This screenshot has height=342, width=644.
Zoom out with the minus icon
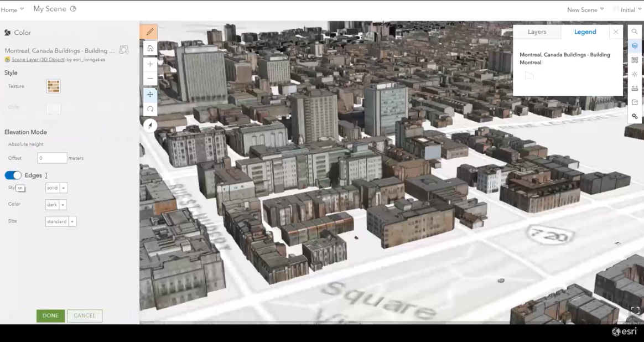click(149, 79)
